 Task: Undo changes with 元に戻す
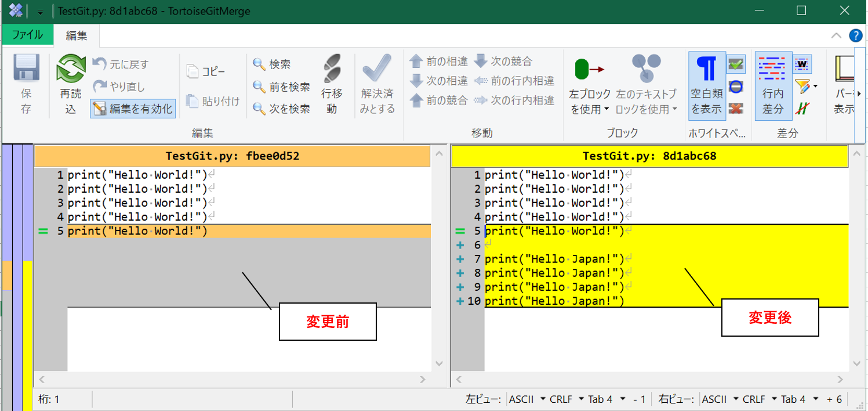[x=121, y=64]
